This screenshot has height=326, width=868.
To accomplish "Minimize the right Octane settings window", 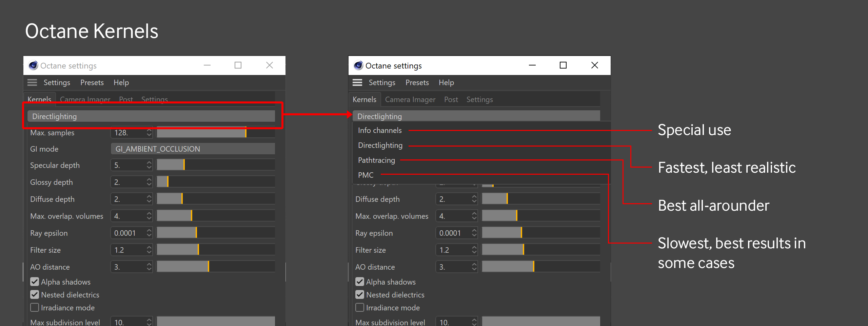I will tap(532, 65).
